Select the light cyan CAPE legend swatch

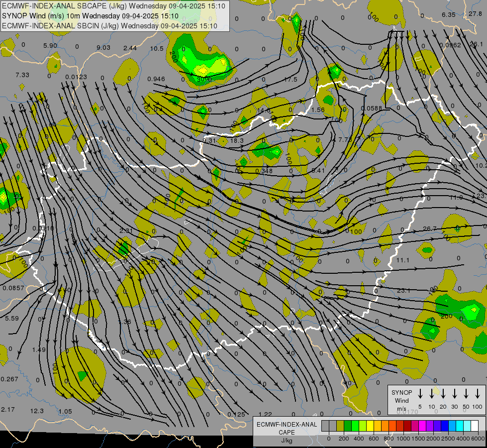(x=467, y=426)
